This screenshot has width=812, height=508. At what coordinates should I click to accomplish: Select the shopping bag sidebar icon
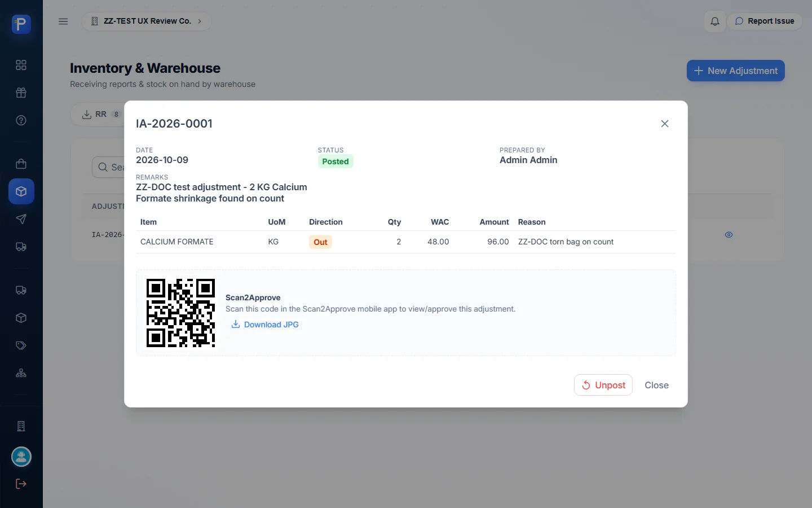[x=21, y=164]
